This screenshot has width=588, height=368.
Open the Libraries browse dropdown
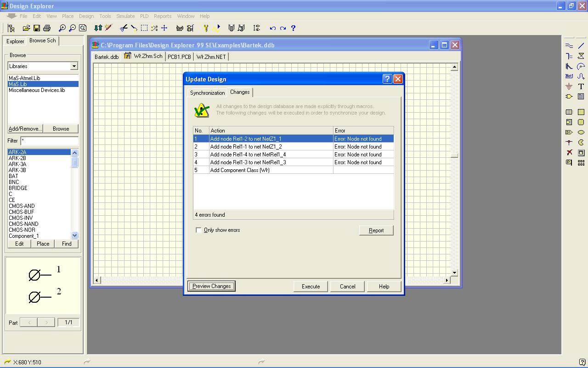(74, 66)
